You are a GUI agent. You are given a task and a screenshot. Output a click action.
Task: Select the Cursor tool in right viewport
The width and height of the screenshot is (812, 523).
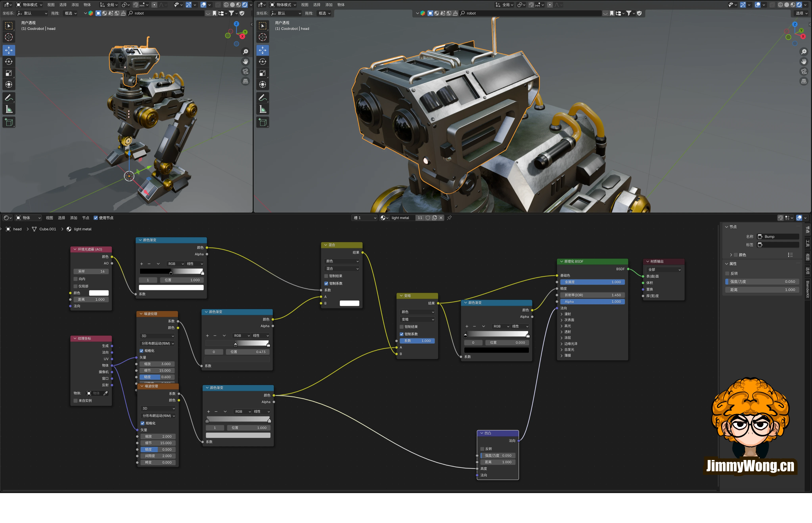coord(262,37)
